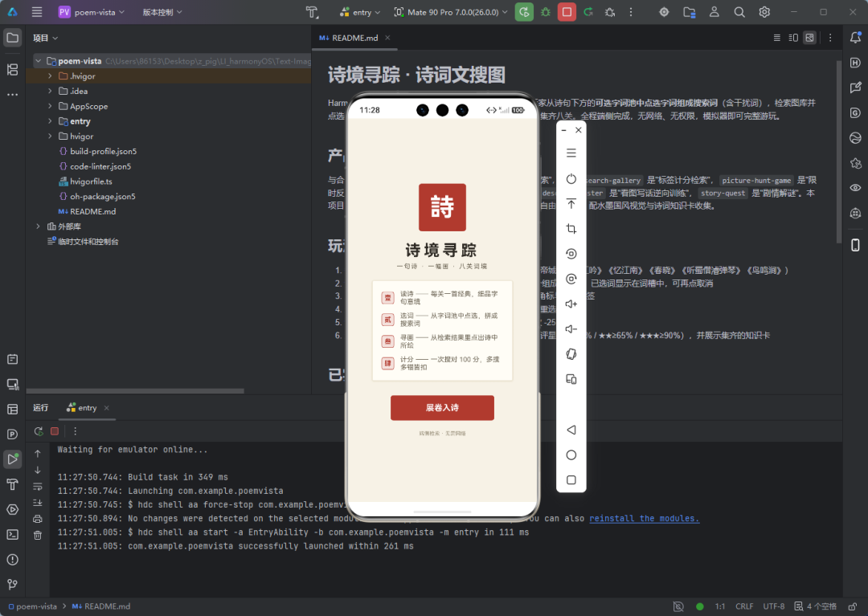Screen dimensions: 868x616
Task: Click the hot reload icon
Action: click(x=588, y=11)
